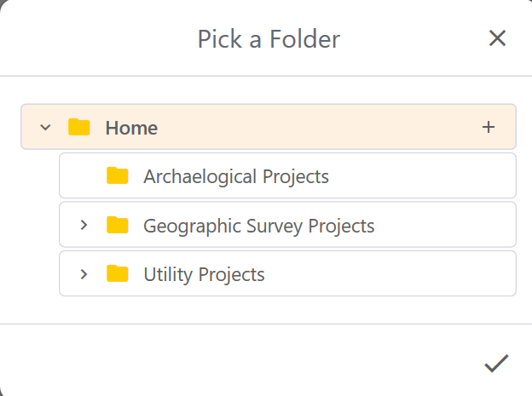532x396 pixels.
Task: Click the Utility Projects folder icon
Action: [x=118, y=274]
